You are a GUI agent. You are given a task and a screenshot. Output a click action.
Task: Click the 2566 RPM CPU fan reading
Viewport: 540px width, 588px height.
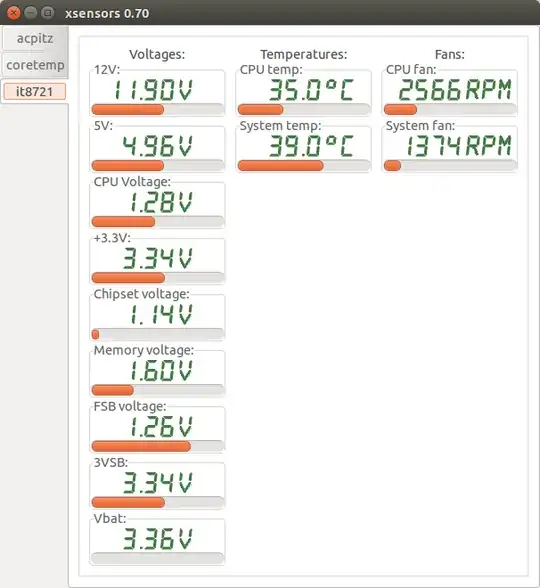[455, 90]
